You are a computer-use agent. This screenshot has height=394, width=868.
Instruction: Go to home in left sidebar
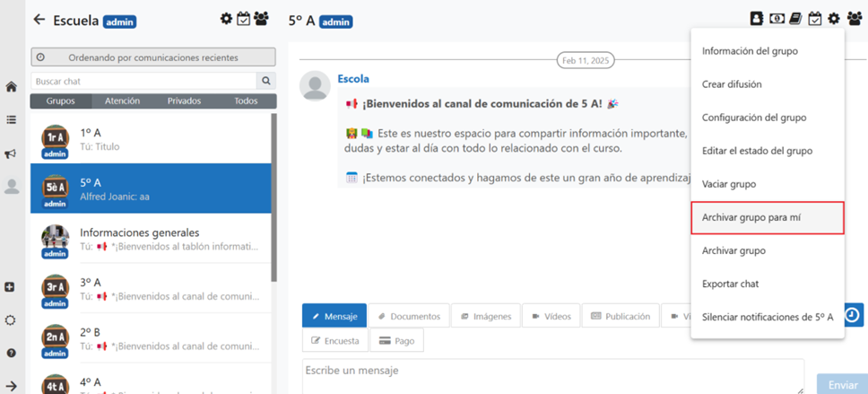[11, 87]
